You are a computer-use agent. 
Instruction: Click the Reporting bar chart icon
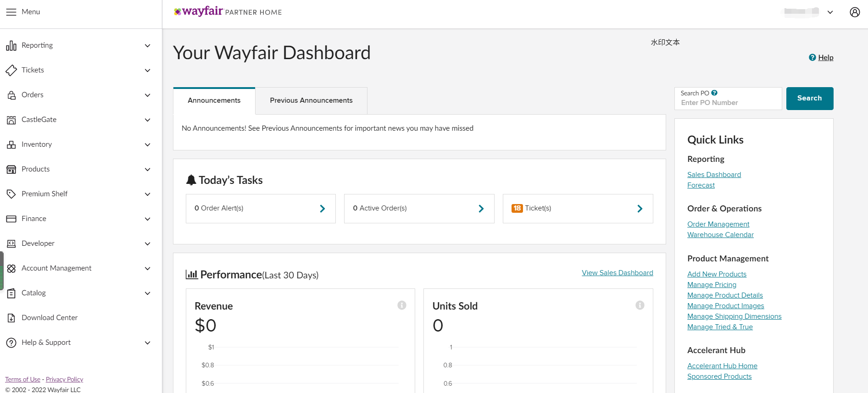tap(11, 45)
